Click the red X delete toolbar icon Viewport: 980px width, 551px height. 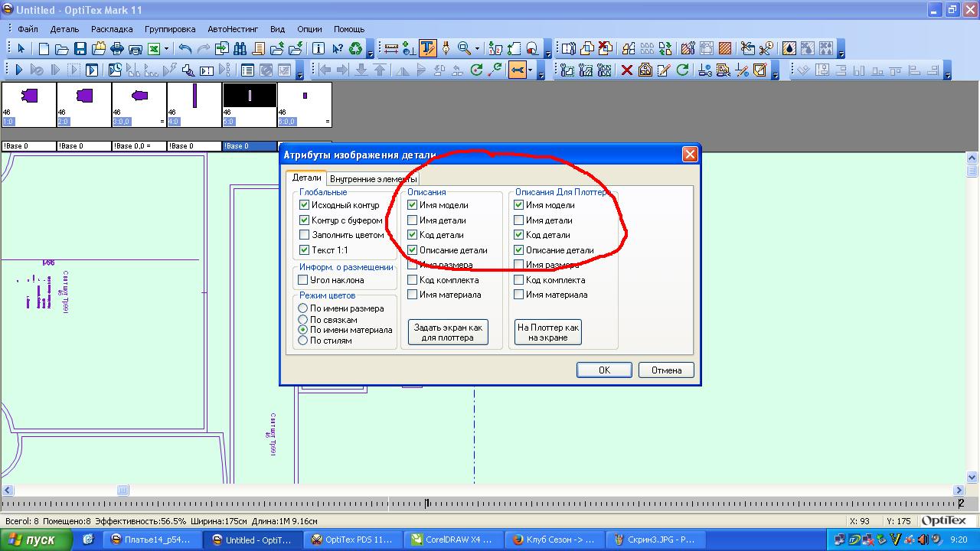626,70
